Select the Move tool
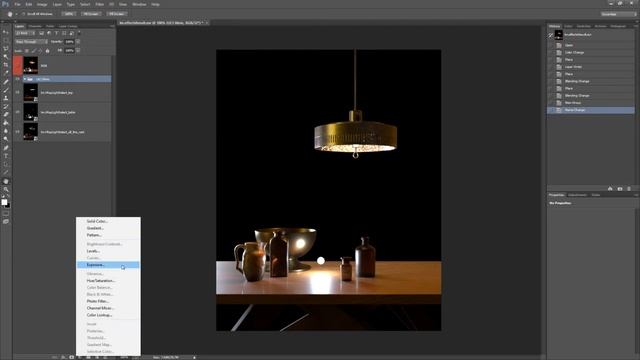 coord(6,32)
